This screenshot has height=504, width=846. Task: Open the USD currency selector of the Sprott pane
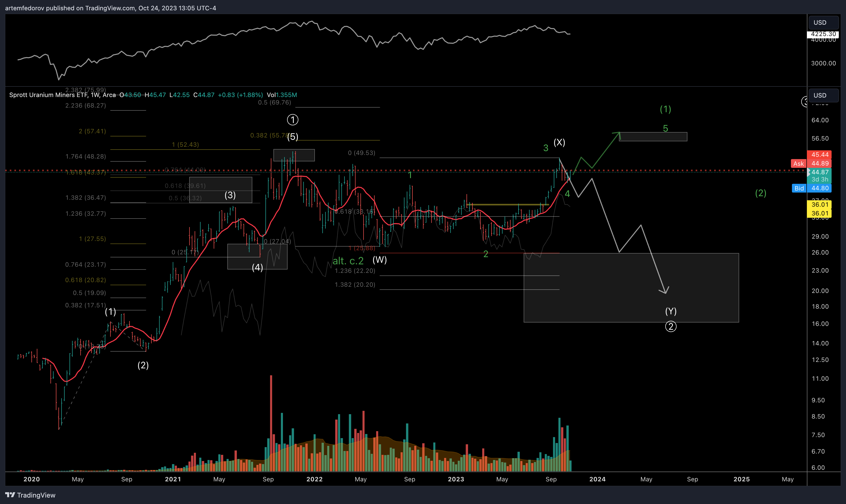(x=824, y=95)
